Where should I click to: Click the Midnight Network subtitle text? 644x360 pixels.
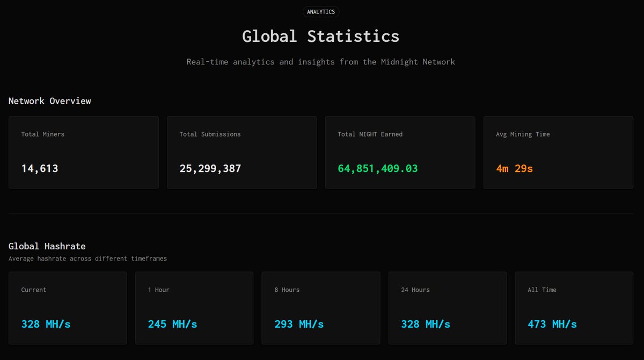tap(321, 61)
